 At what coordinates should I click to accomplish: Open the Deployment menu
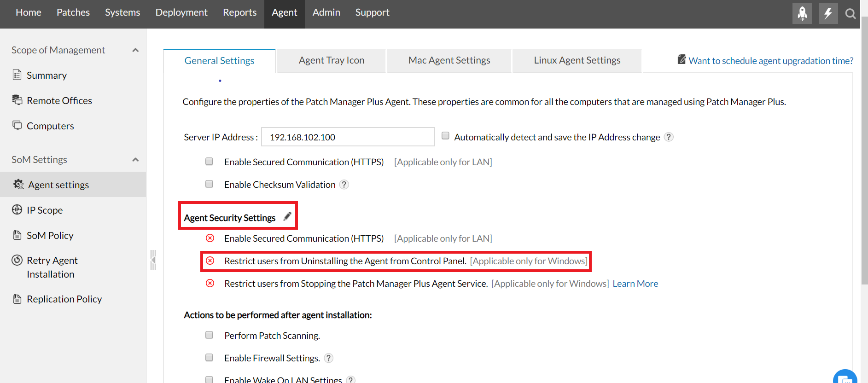pos(181,12)
